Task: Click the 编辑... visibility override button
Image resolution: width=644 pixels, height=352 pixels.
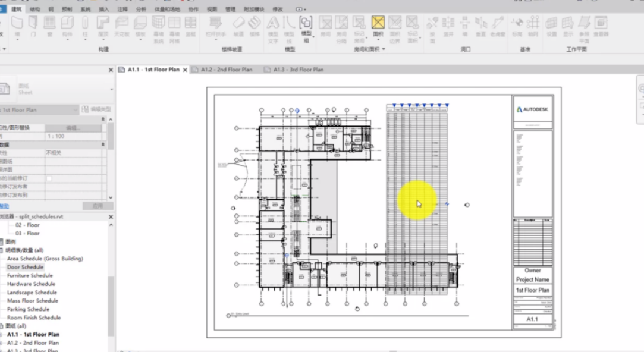Action: [x=74, y=128]
